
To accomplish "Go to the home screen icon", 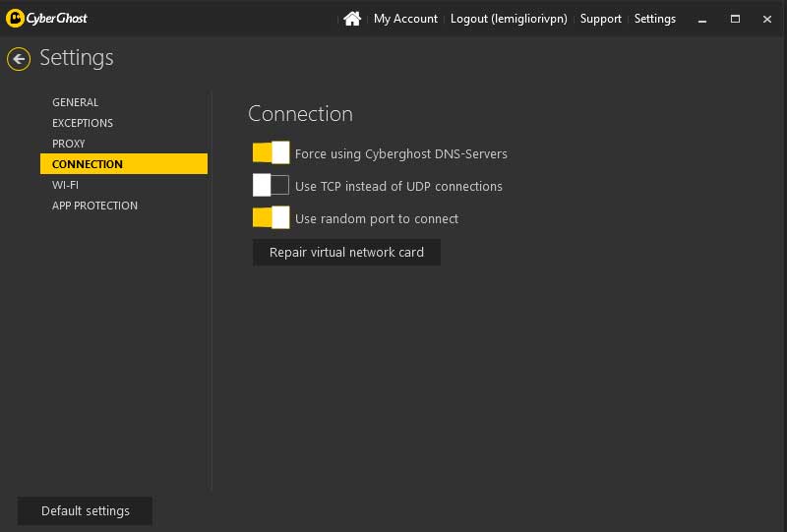I will 352,19.
